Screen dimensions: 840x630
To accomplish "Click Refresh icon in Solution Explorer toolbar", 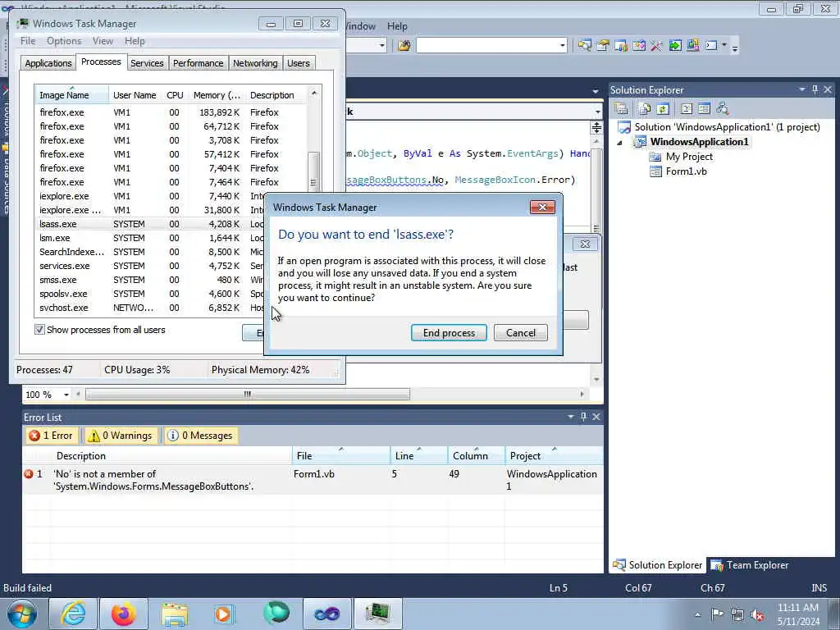I will 663,109.
